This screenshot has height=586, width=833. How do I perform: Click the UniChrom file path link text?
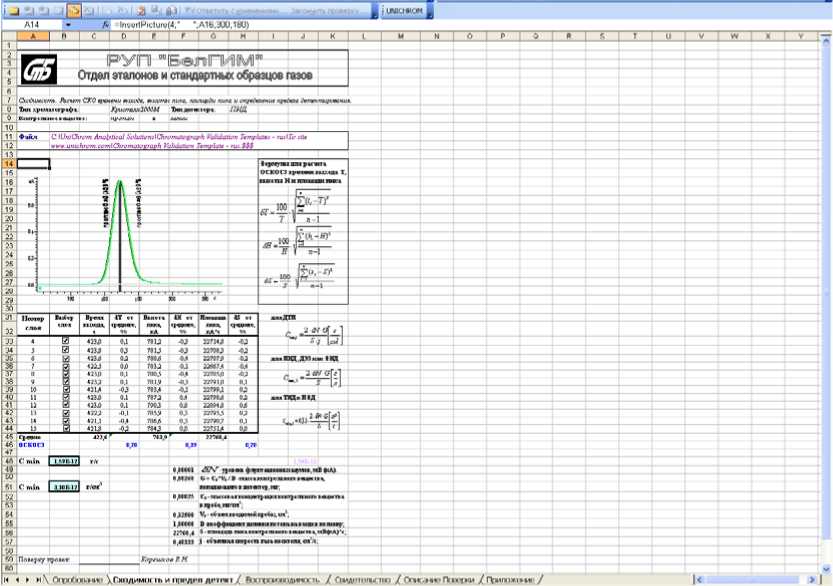pos(179,137)
